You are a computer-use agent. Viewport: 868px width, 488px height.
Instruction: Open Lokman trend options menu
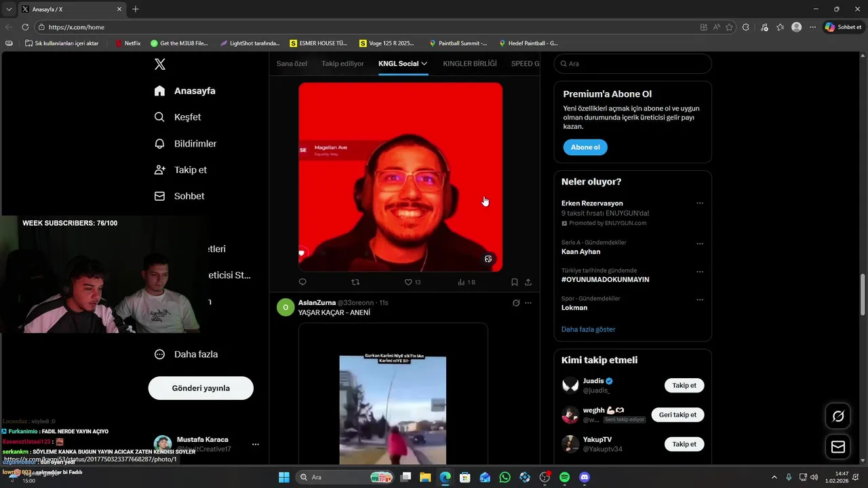point(700,300)
